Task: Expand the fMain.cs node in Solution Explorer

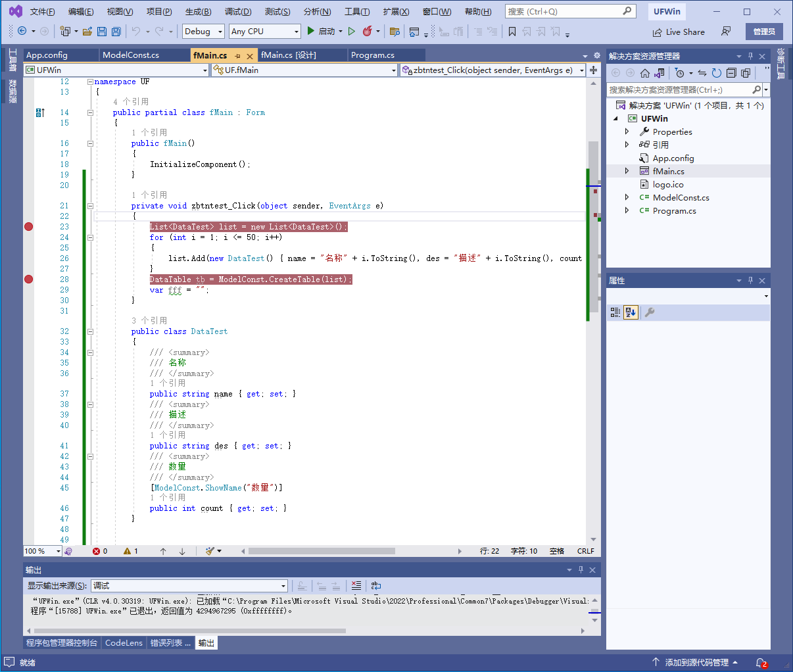Action: click(x=627, y=171)
